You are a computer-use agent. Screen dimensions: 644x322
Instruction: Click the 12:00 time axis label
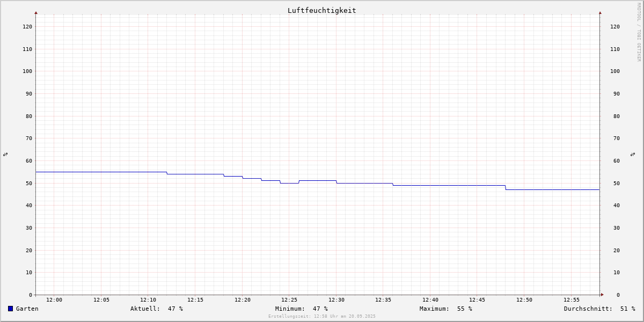click(54, 300)
